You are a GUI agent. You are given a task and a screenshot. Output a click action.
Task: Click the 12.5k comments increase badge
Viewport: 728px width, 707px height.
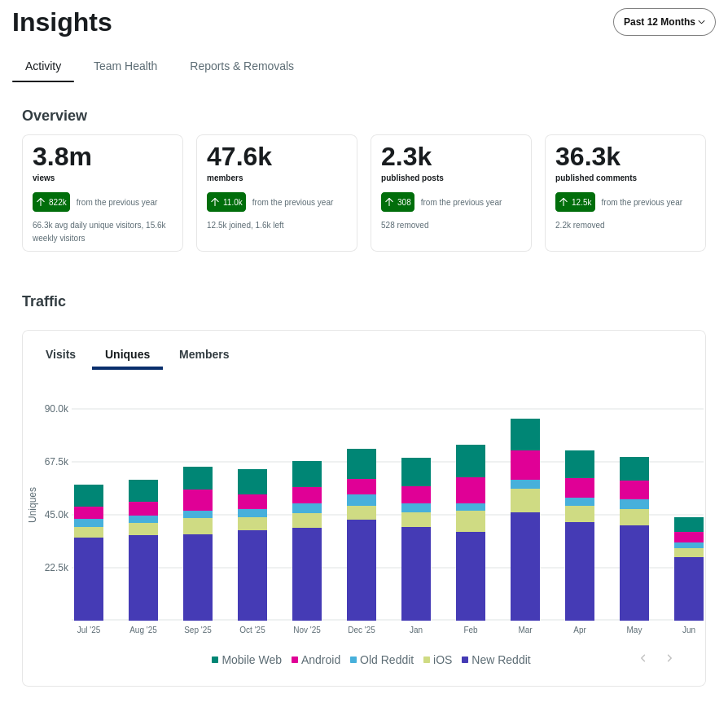pyautogui.click(x=575, y=202)
